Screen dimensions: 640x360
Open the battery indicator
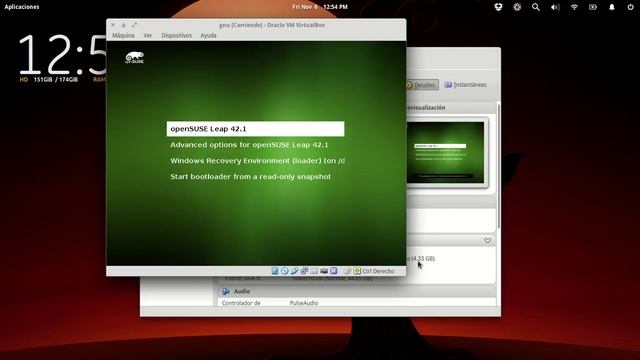click(593, 7)
